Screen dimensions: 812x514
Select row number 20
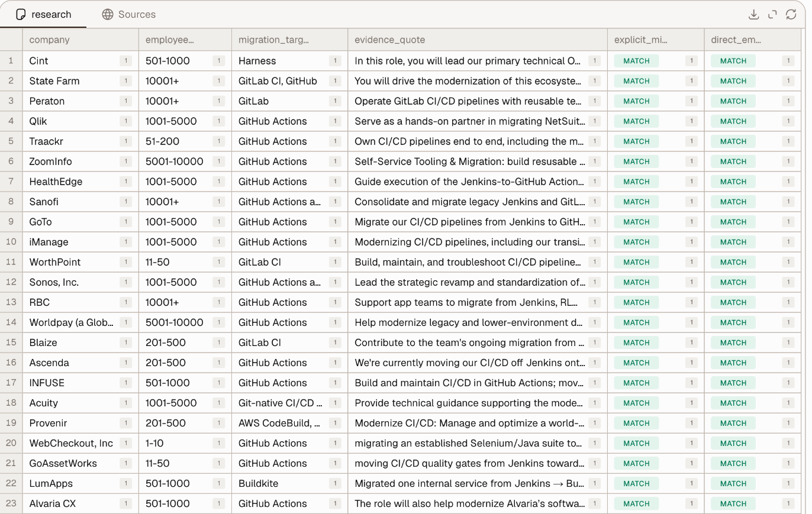pyautogui.click(x=11, y=443)
